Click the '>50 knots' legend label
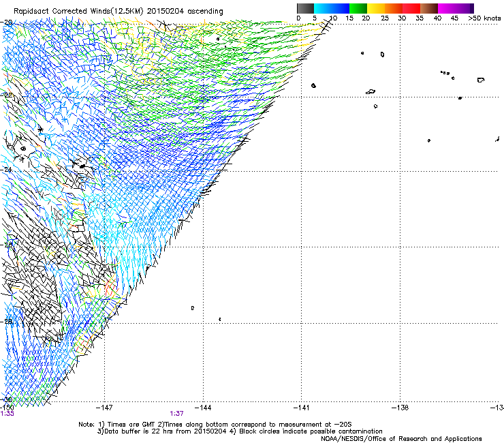 coord(484,18)
